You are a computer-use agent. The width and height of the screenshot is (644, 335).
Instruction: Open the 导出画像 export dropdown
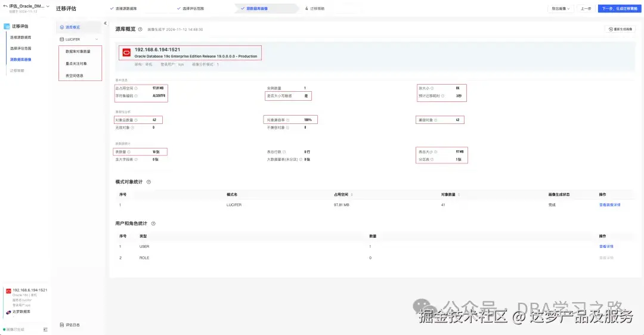(x=561, y=8)
